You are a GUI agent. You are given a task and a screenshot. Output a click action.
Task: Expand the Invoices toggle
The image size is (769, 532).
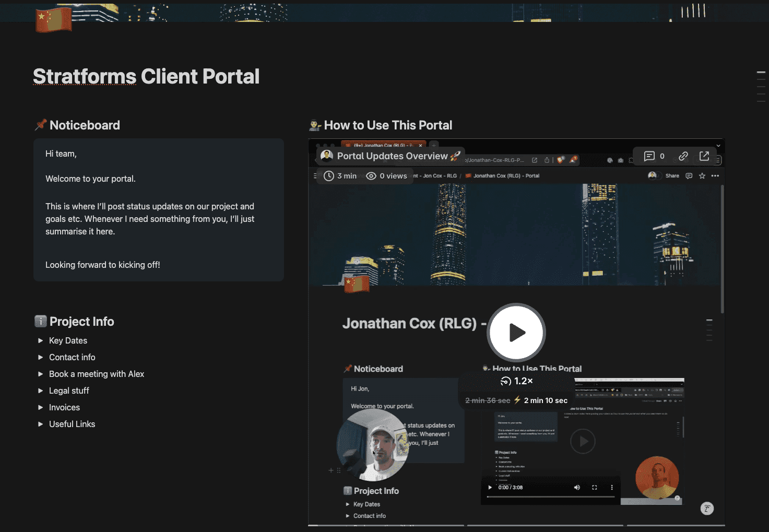[41, 407]
